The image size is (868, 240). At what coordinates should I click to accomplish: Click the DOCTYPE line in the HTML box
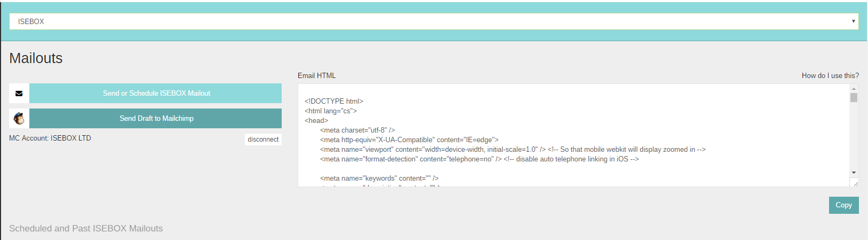[334, 101]
